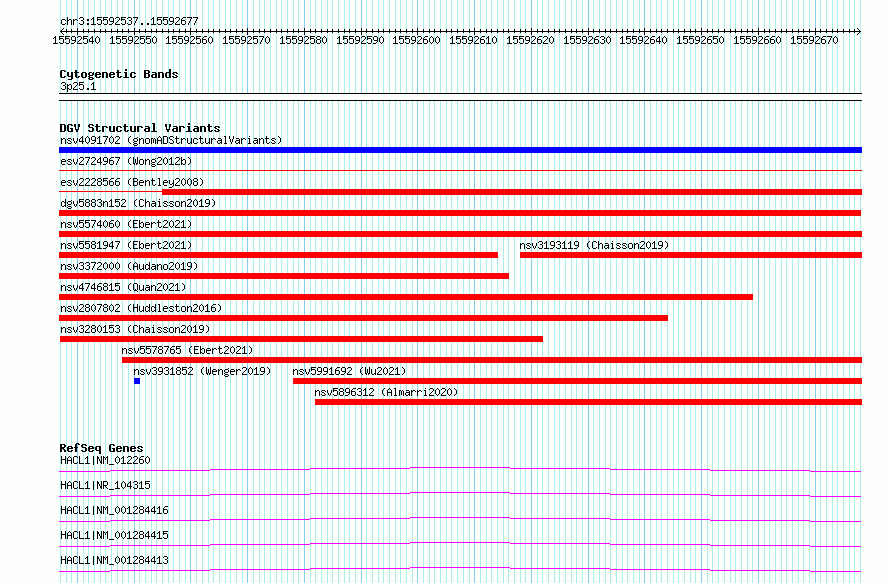Click the red bar for nsv4746815
The height and width of the screenshot is (583, 890).
[406, 297]
